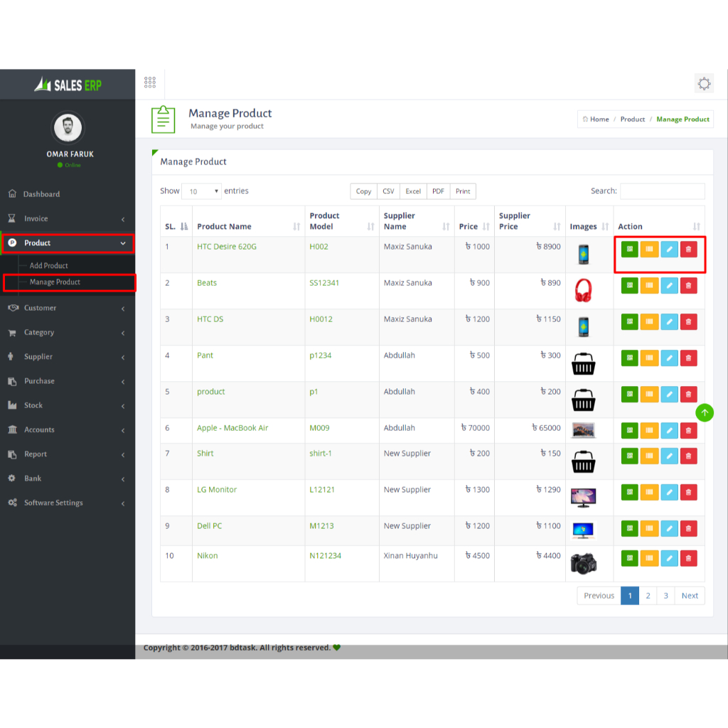Export the table with the PDF button

[x=438, y=191]
